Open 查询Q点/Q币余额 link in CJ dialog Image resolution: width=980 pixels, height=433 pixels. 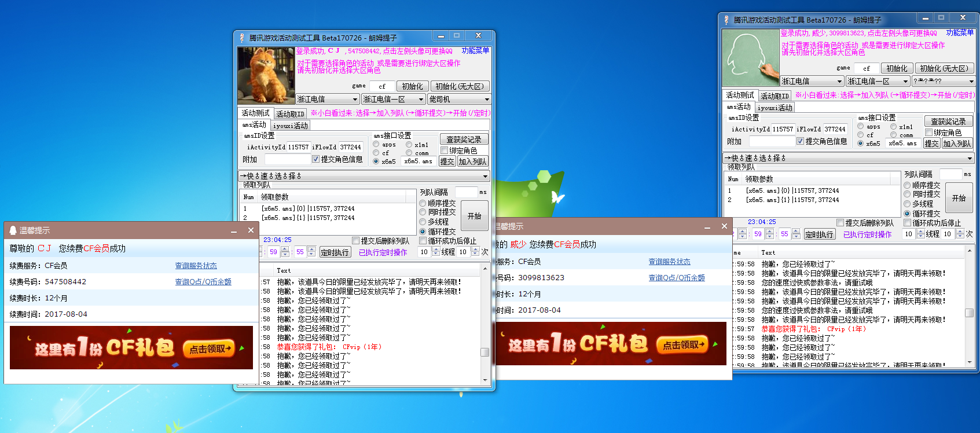pyautogui.click(x=203, y=282)
